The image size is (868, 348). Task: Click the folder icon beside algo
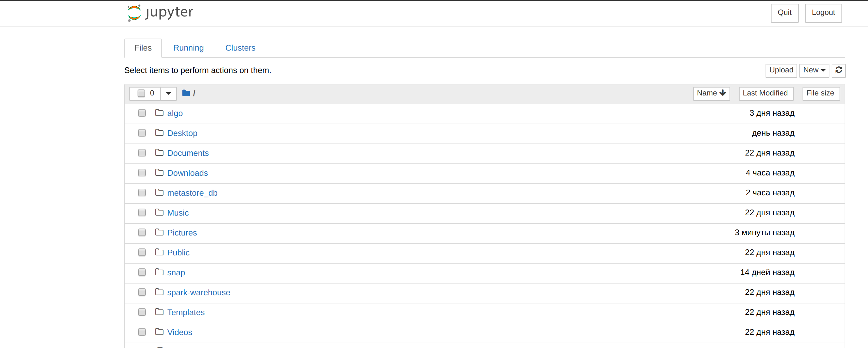[x=159, y=113]
